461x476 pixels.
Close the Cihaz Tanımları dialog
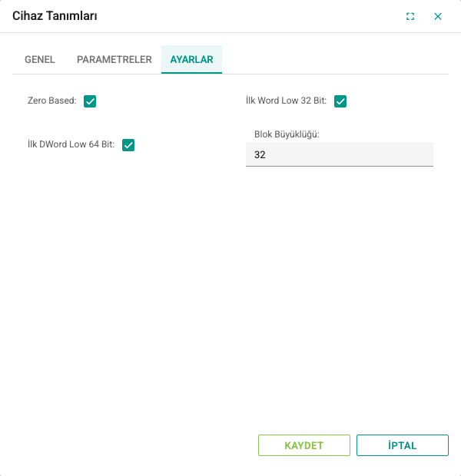click(x=438, y=16)
